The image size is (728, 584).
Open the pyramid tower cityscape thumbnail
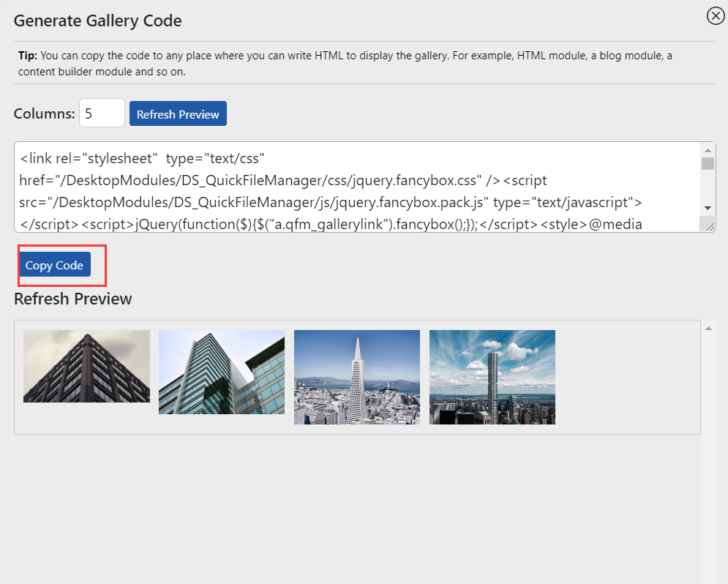click(x=356, y=377)
